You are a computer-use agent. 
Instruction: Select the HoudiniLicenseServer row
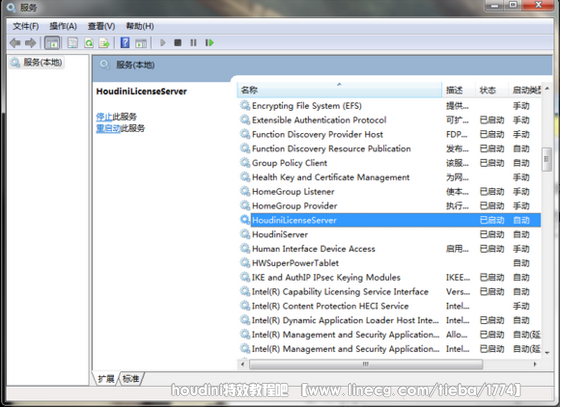tap(389, 220)
